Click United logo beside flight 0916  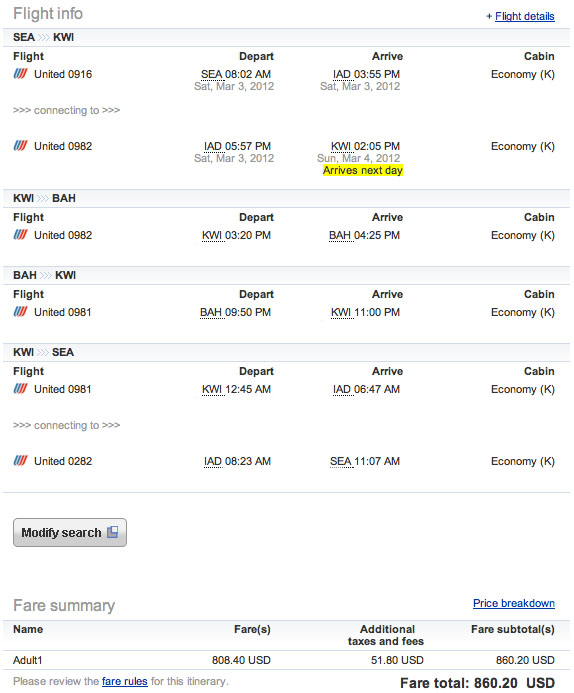tap(20, 73)
